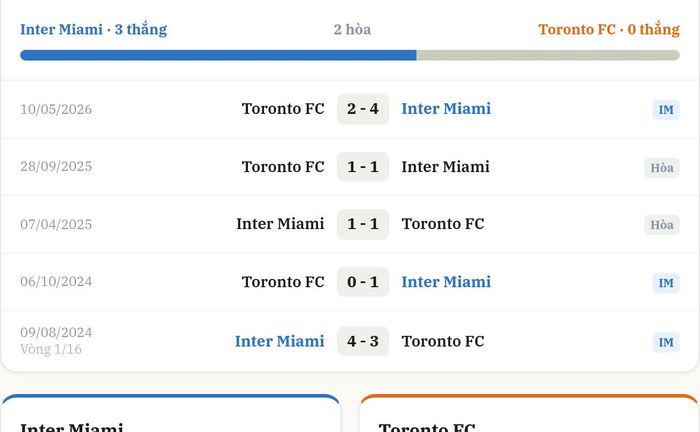The image size is (700, 432).
Task: Click the 2 hòa draws label
Action: [352, 29]
